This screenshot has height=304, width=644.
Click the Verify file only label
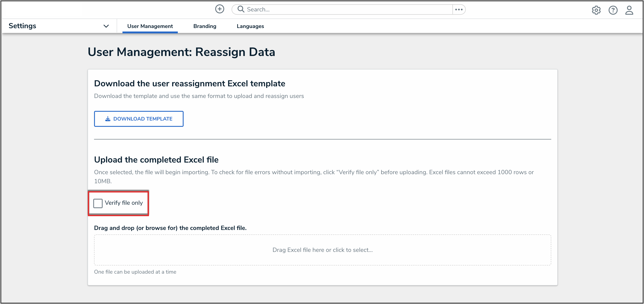[x=124, y=203]
